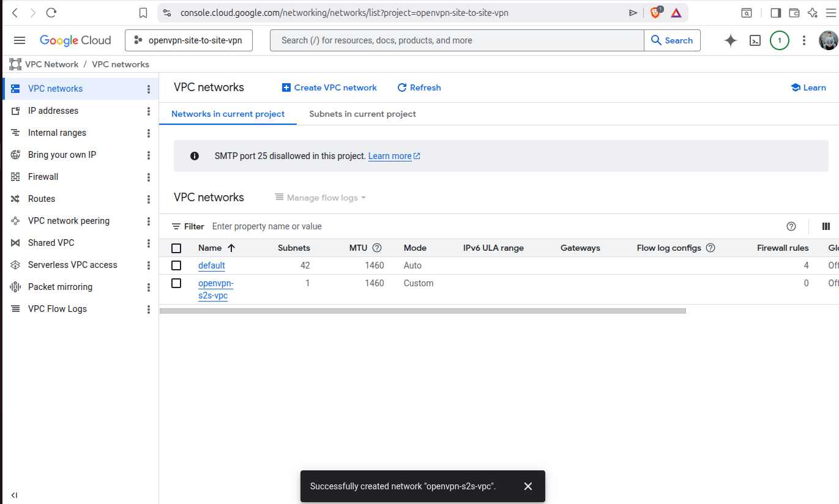Click the browser address bar URL

345,12
